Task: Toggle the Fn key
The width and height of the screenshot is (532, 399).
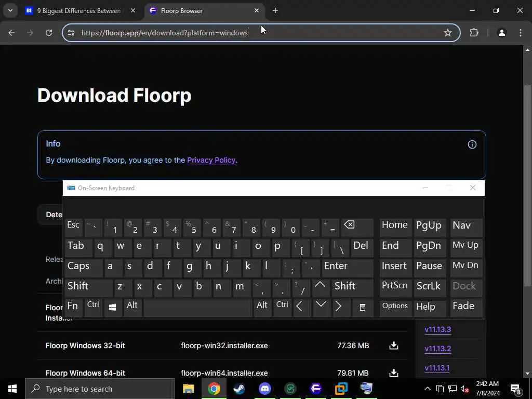Action: (73, 308)
